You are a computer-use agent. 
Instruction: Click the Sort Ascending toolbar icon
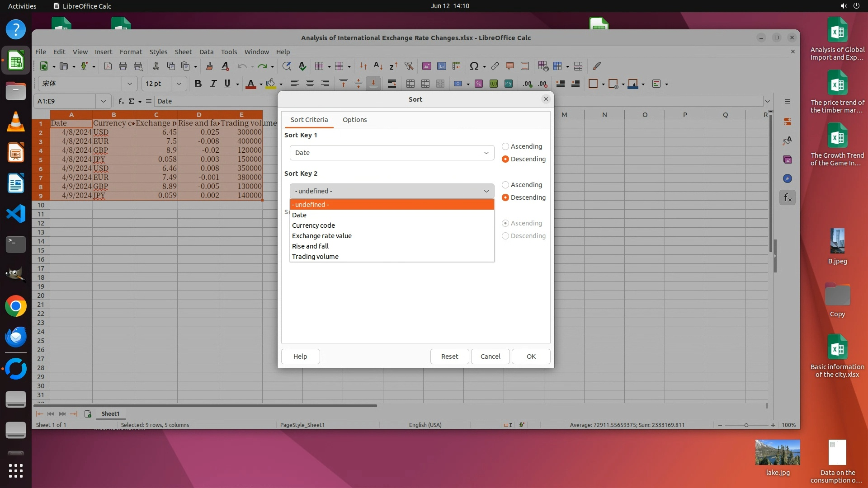tap(378, 66)
